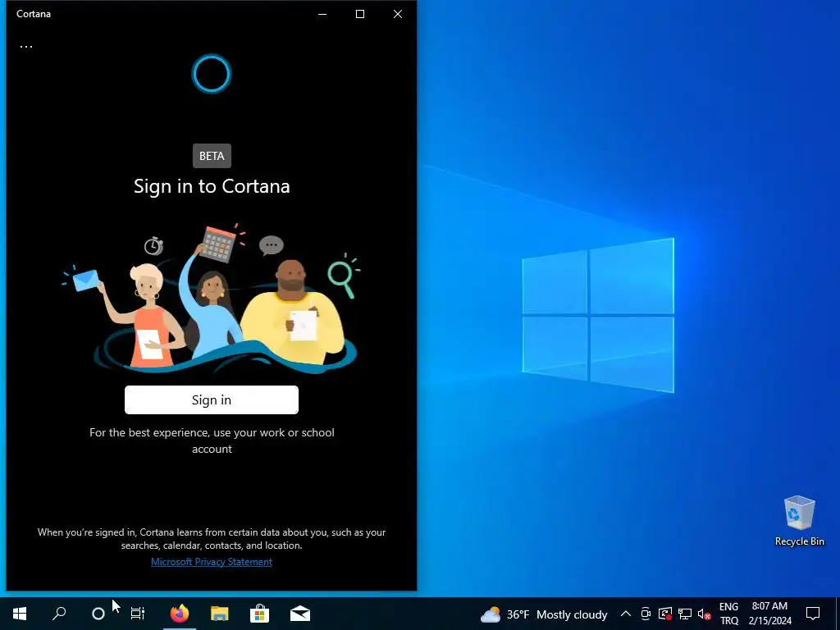Minimize the Cortana window
The height and width of the screenshot is (630, 840).
322,14
